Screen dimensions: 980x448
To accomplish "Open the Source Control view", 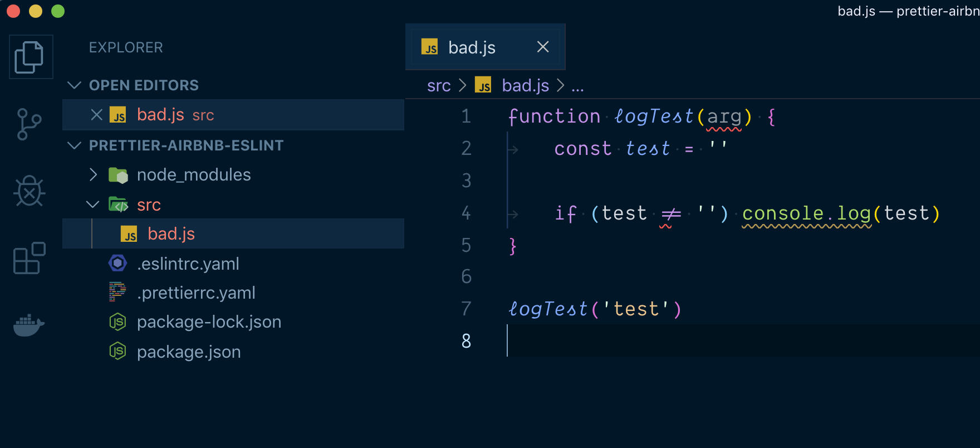I will (x=30, y=124).
